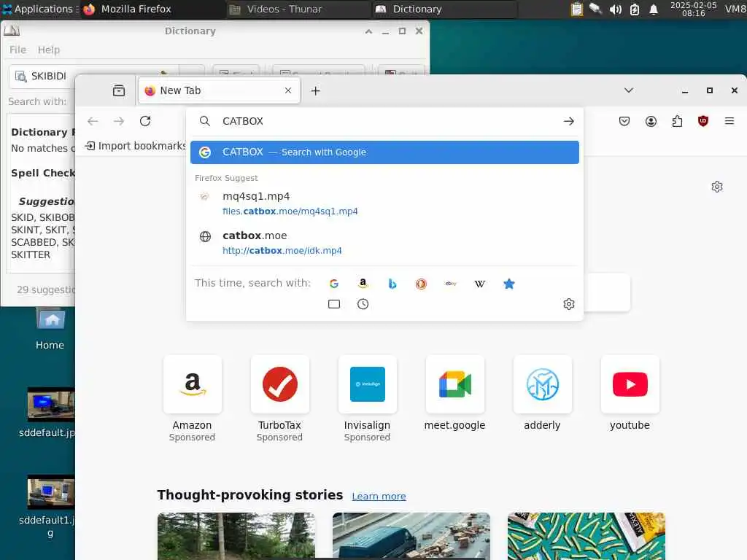
Task: Open new tab personalize gear icon
Action: [x=717, y=187]
